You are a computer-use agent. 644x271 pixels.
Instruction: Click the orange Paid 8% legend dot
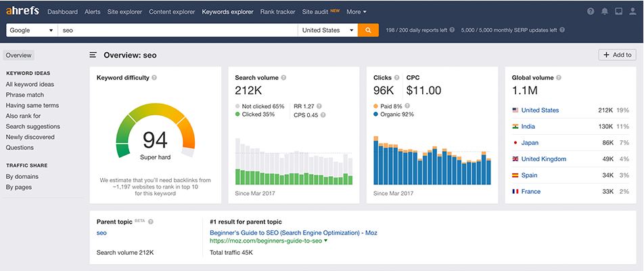pyautogui.click(x=376, y=106)
